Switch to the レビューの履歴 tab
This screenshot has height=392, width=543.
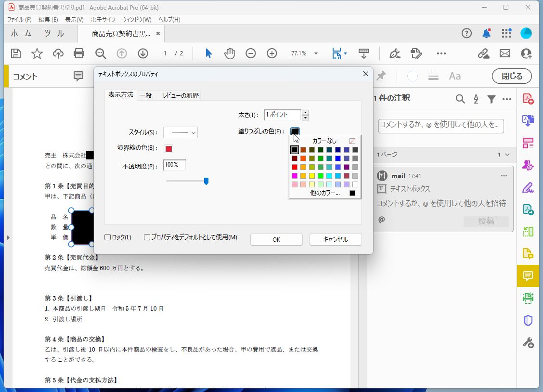click(181, 95)
